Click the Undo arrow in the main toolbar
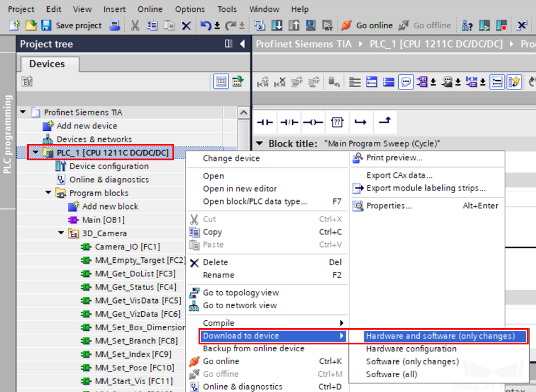Screen dimensions: 536x392 206,25
